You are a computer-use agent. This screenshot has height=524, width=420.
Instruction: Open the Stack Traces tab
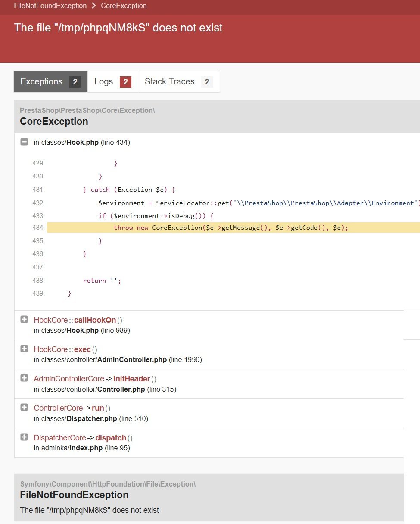click(170, 82)
